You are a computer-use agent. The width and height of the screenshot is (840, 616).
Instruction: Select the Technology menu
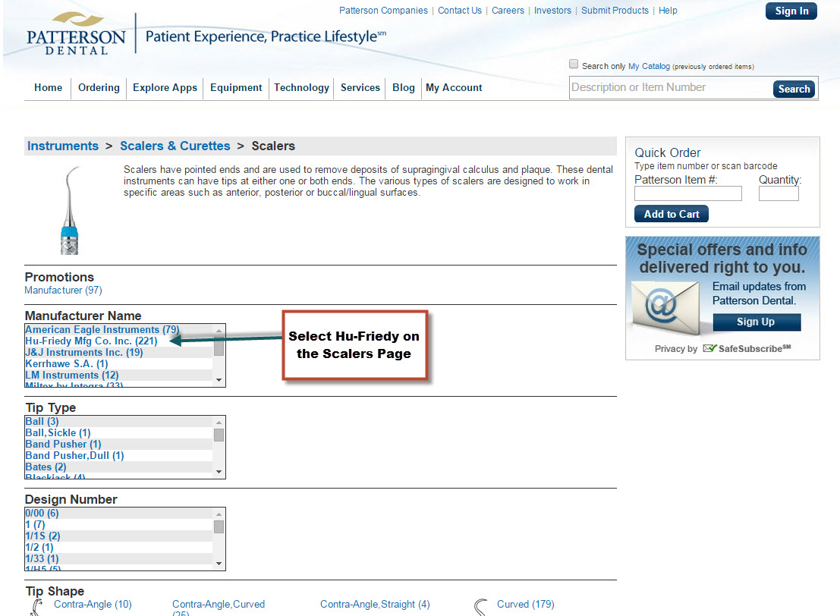[301, 87]
